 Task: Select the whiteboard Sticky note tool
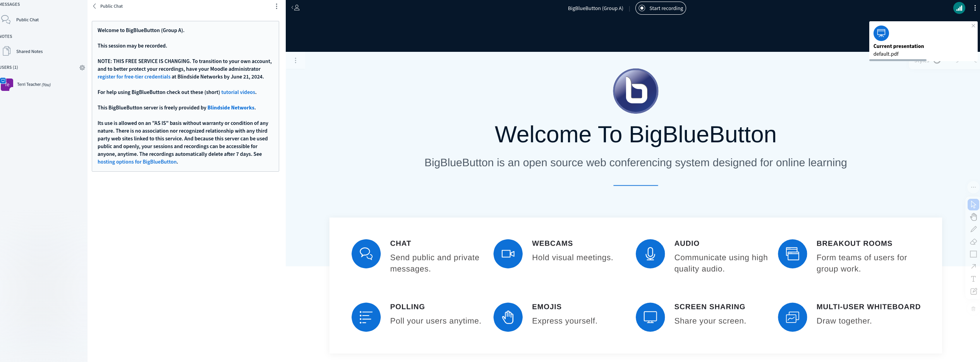(x=973, y=291)
